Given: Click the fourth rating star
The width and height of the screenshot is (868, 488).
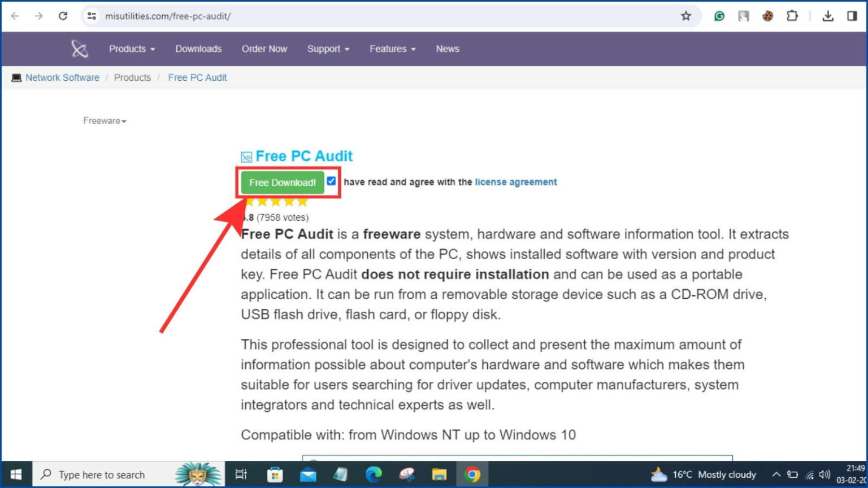Looking at the screenshot, I should 290,202.
